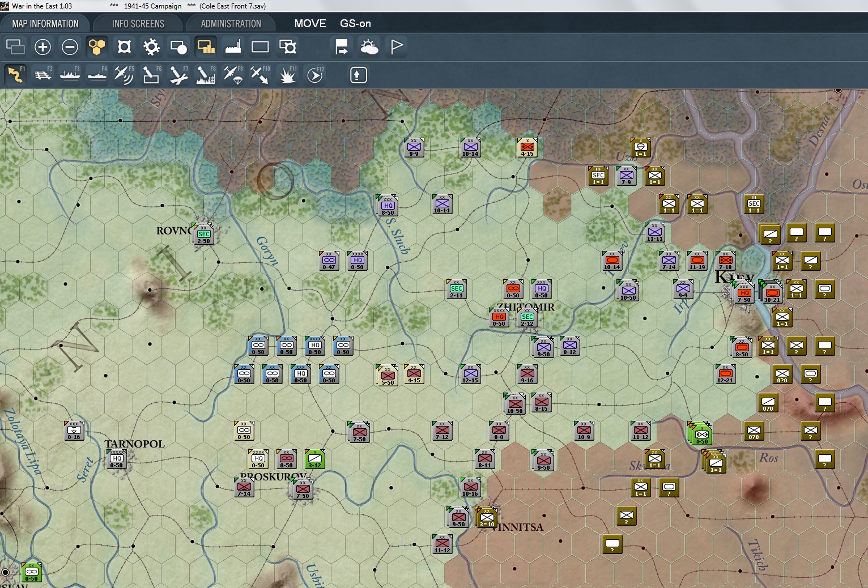Select the 7-12 infantry unit counter
This screenshot has height=588, width=868.
[x=442, y=431]
